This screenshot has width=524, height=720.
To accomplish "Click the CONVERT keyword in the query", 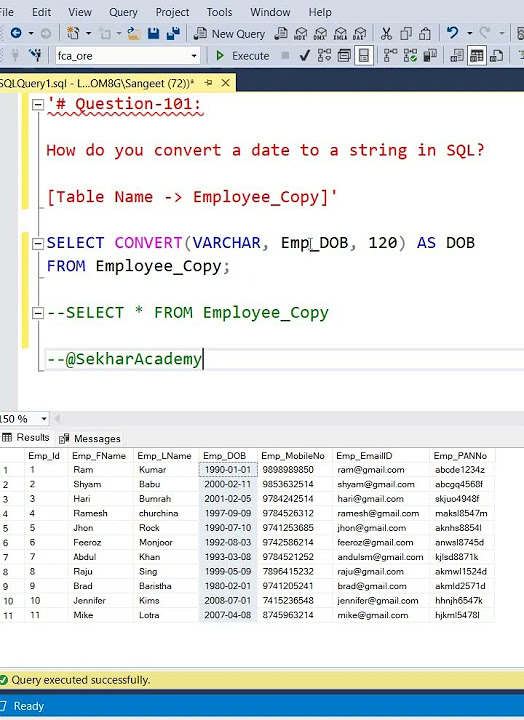I will pyautogui.click(x=148, y=242).
